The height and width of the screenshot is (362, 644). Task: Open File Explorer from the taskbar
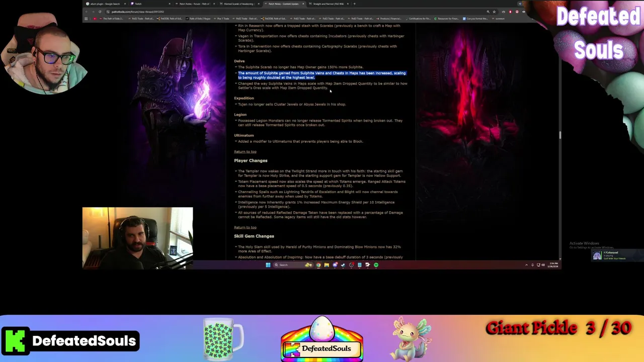pos(327,265)
